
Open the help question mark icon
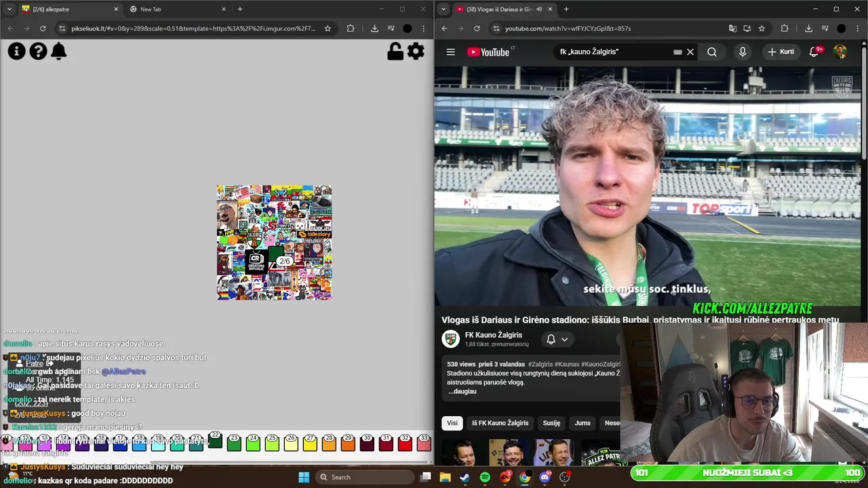coord(38,52)
